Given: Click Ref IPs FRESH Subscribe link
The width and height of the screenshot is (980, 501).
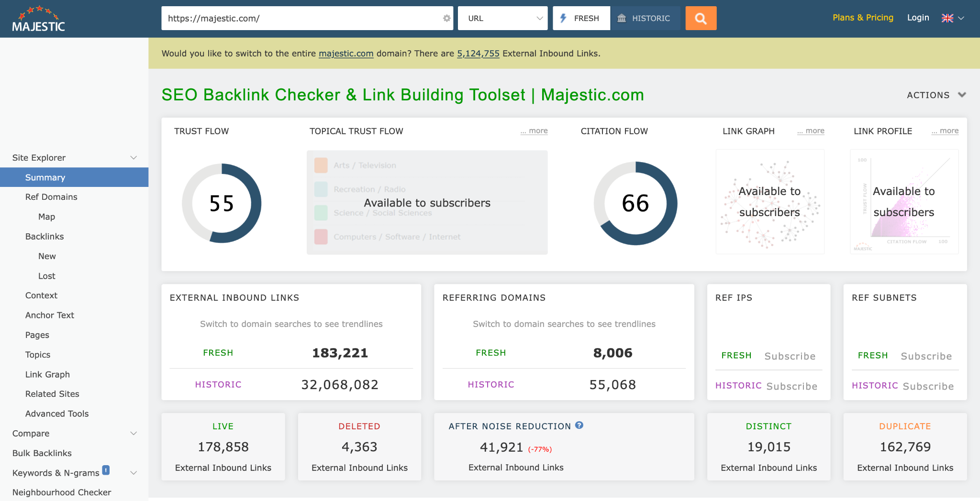Looking at the screenshot, I should tap(790, 356).
